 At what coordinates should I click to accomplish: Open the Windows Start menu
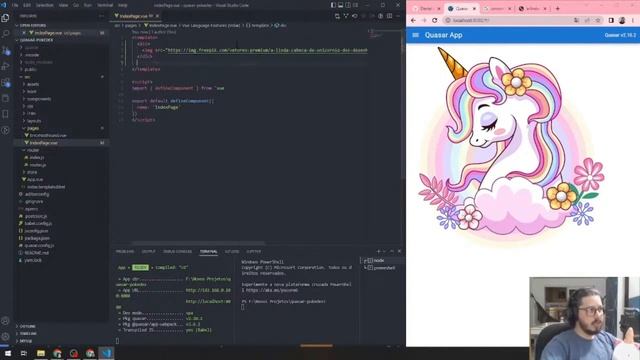pyautogui.click(x=7, y=353)
